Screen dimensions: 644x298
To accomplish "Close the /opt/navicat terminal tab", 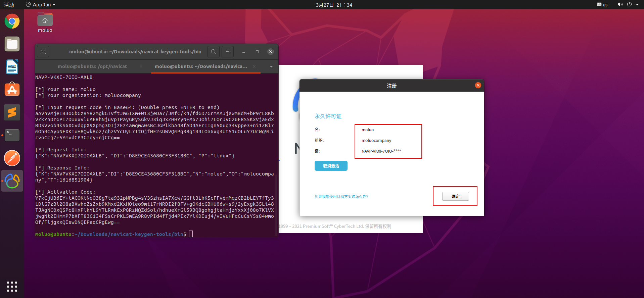I will pyautogui.click(x=141, y=66).
